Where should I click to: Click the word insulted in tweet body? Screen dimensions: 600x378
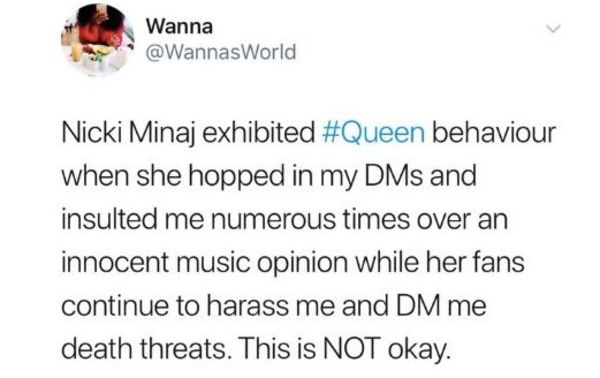(x=109, y=219)
